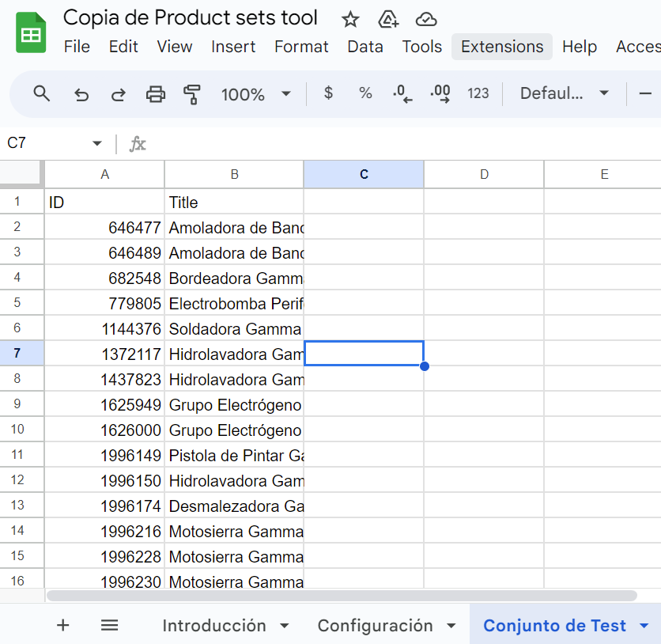Open the Extensions menu

pyautogui.click(x=502, y=47)
